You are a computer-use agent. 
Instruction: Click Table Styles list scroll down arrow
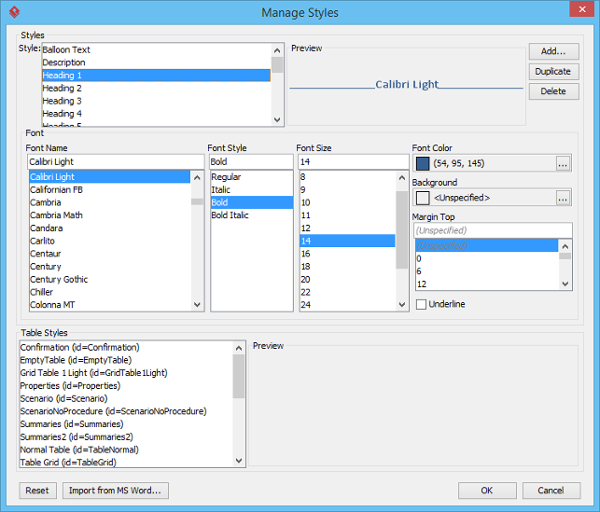pyautogui.click(x=239, y=461)
